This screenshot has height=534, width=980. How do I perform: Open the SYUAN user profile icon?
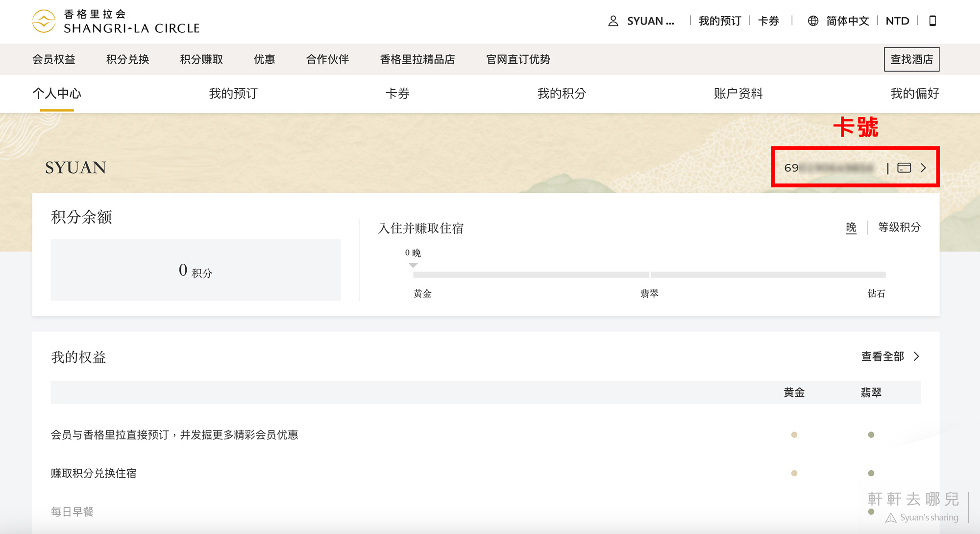[x=613, y=21]
